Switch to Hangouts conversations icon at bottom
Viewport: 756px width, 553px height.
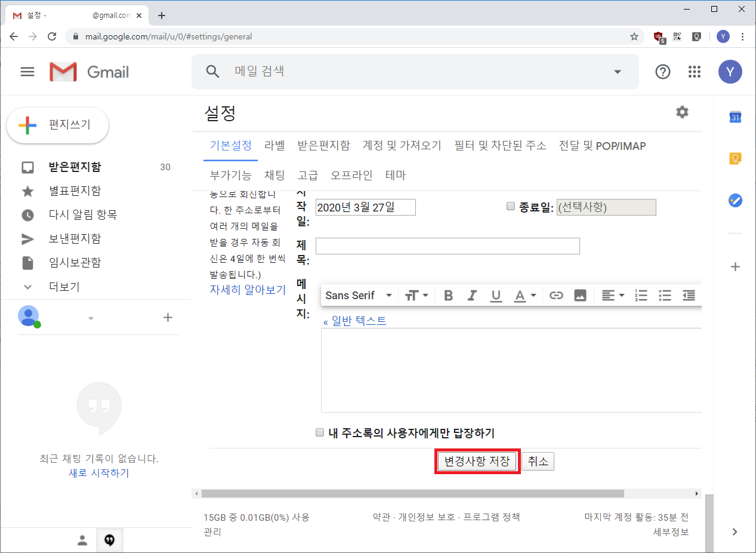[x=109, y=540]
